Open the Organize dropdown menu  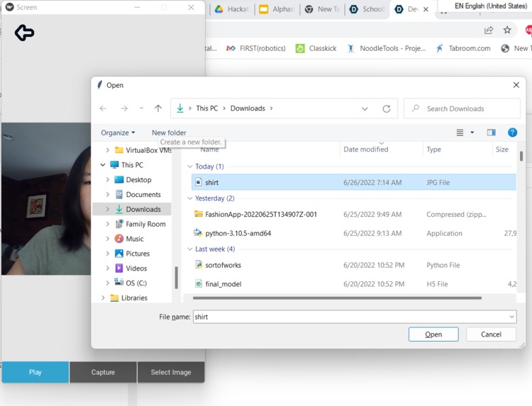point(118,132)
